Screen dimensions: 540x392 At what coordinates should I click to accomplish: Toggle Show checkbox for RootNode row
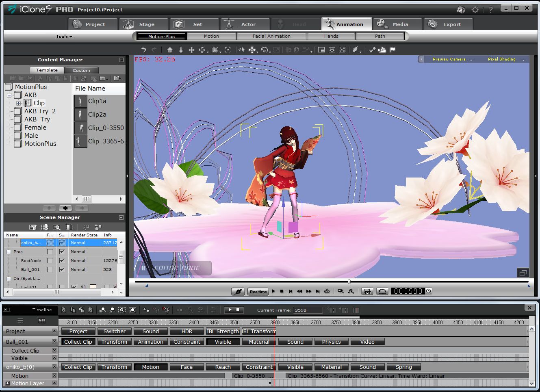click(62, 260)
